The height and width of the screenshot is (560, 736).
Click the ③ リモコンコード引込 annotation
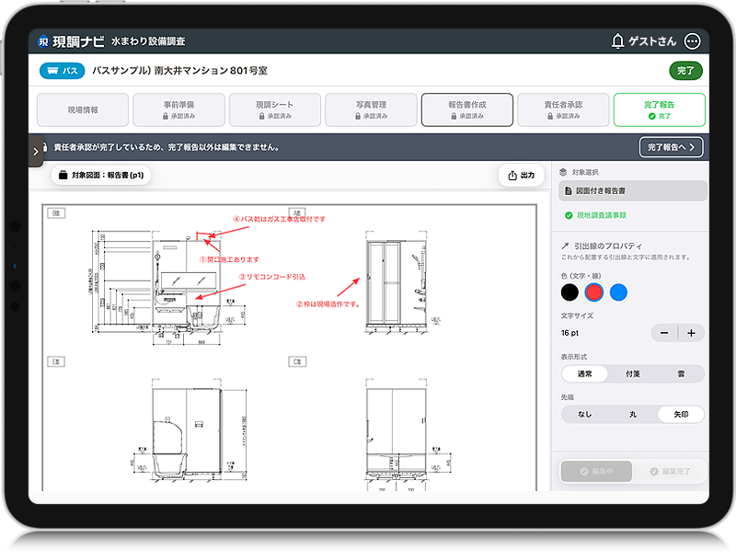click(271, 277)
